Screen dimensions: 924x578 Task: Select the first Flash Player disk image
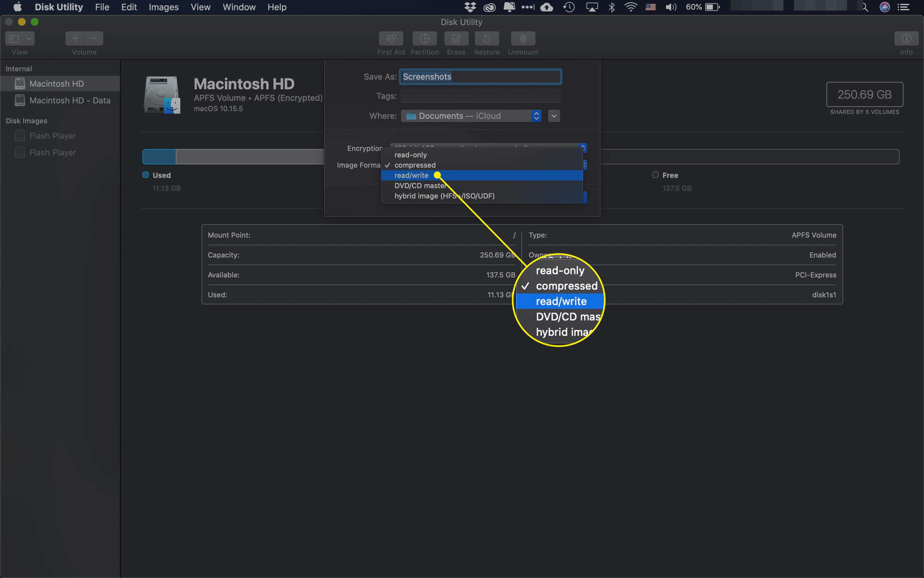coord(60,136)
